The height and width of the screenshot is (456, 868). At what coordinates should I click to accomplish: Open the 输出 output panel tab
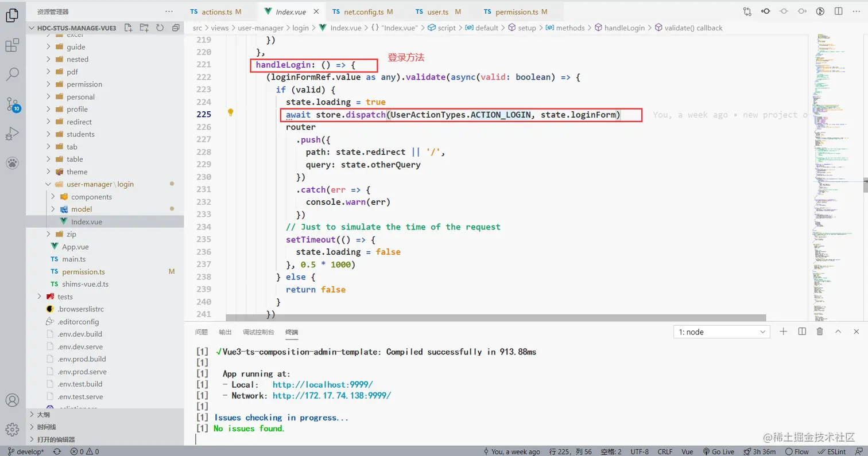(x=226, y=332)
